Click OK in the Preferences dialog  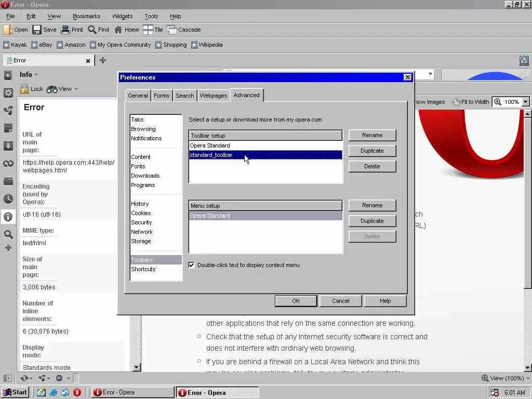point(296,301)
